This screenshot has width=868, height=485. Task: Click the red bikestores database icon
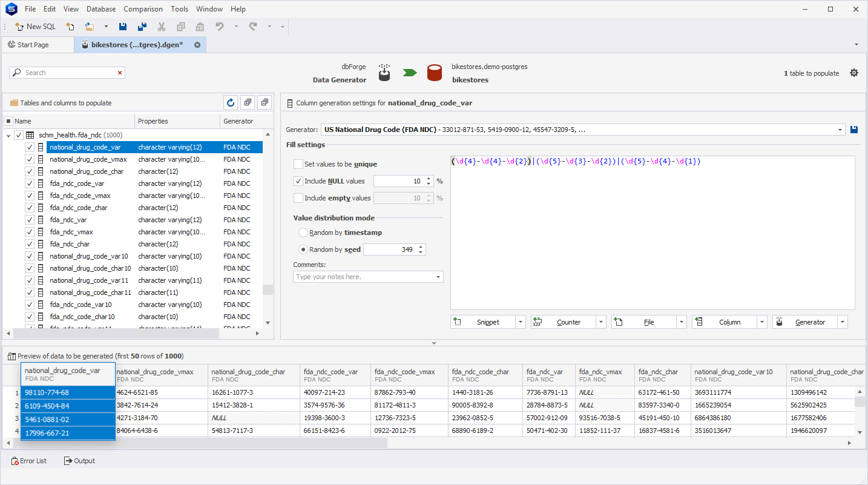click(x=435, y=73)
